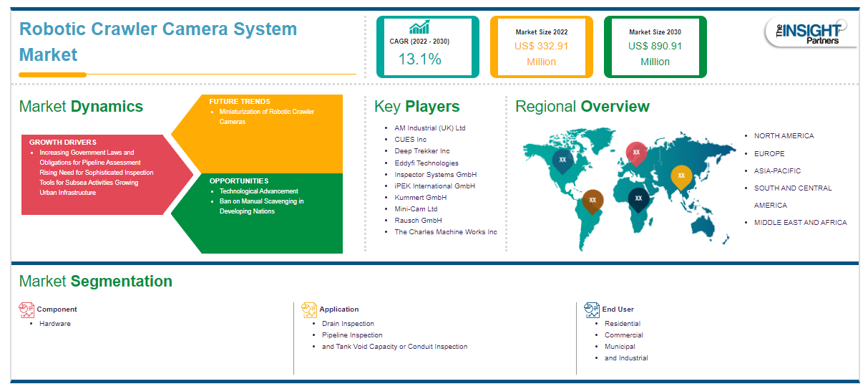Click the End User segmentation icon
This screenshot has width=868, height=389.
592,309
